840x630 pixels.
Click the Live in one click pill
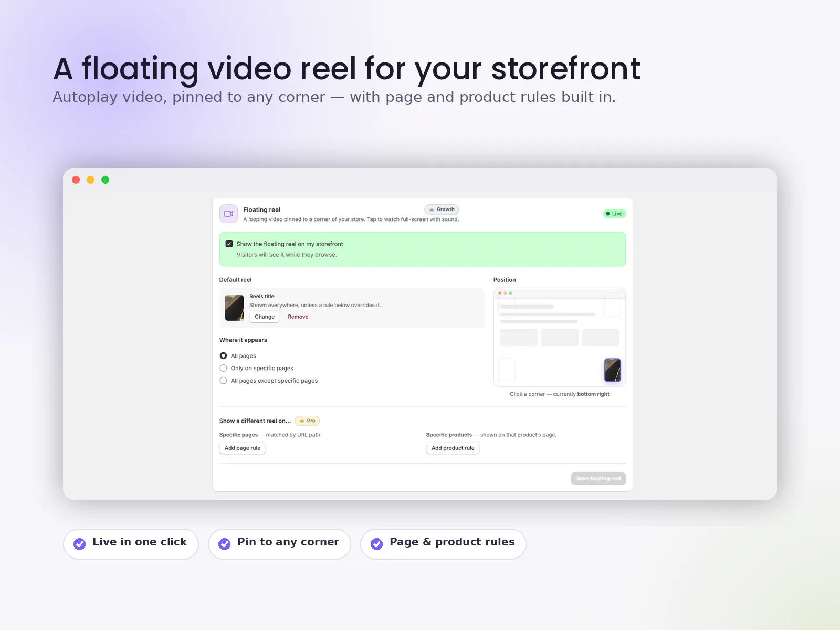(131, 544)
